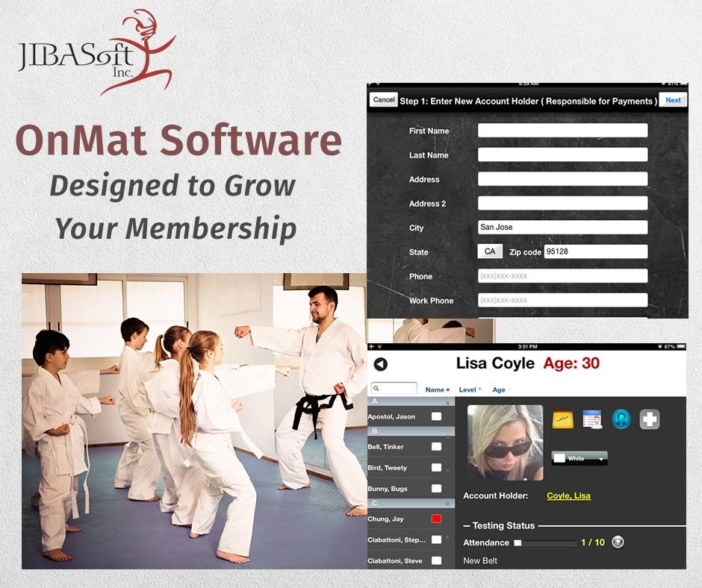Image resolution: width=702 pixels, height=588 pixels.
Task: Click the Address 2 input field
Action: pyautogui.click(x=563, y=203)
